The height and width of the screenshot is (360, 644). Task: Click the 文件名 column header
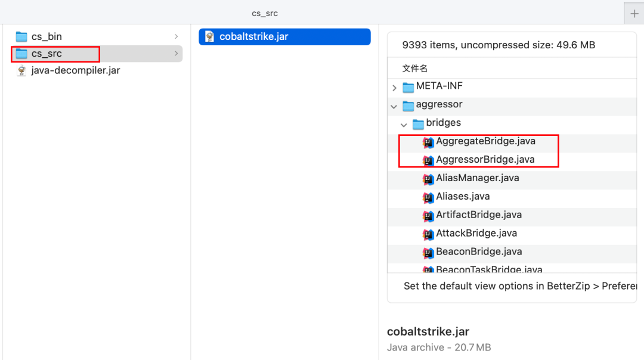point(415,68)
